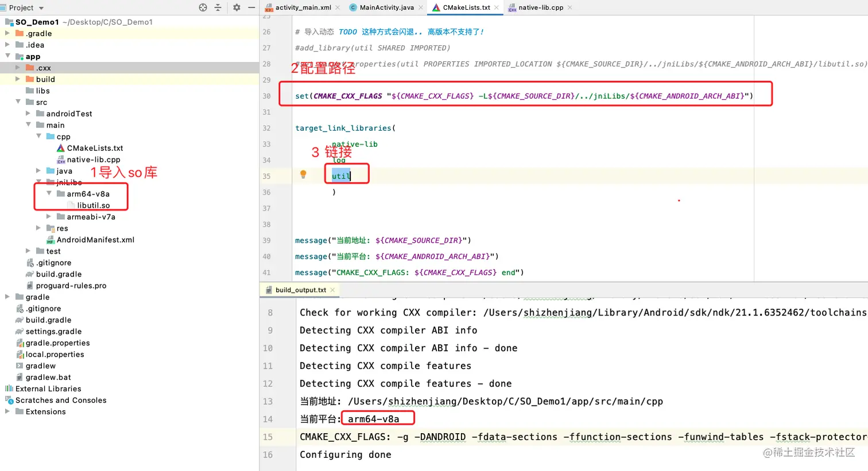Image resolution: width=868 pixels, height=471 pixels.
Task: Close the native-lib.cpp tab
Action: [569, 7]
